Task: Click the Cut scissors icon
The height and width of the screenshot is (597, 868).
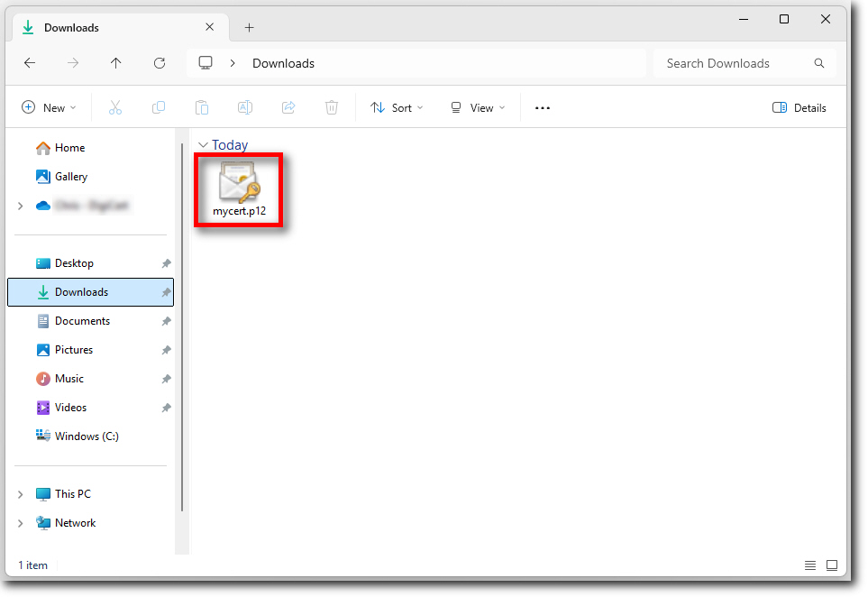Action: (115, 107)
